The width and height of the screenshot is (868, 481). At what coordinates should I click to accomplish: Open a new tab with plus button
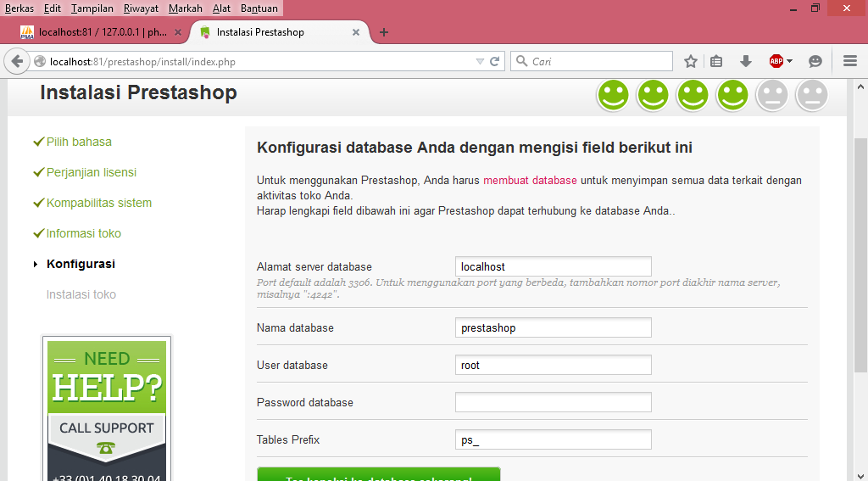384,33
